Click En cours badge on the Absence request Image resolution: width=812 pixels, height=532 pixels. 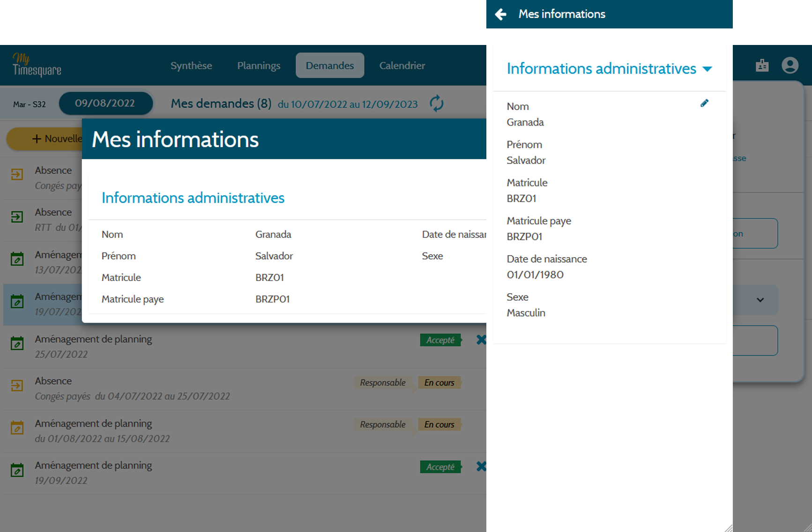coord(440,383)
